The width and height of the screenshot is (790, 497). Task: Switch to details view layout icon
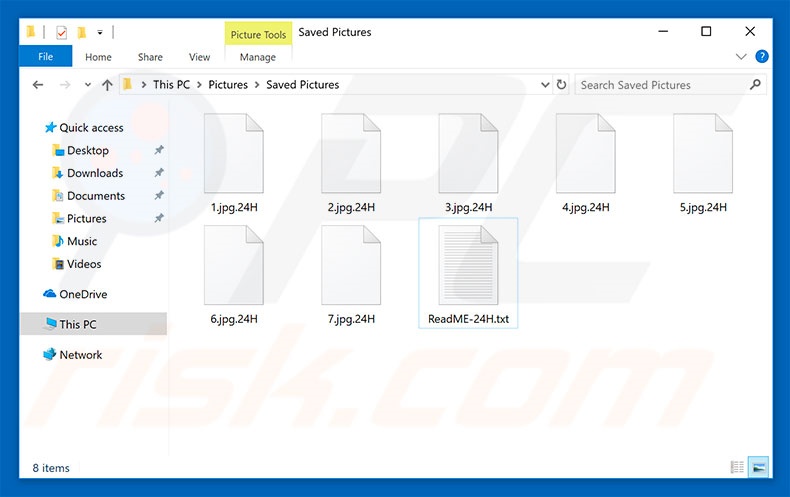click(x=737, y=467)
